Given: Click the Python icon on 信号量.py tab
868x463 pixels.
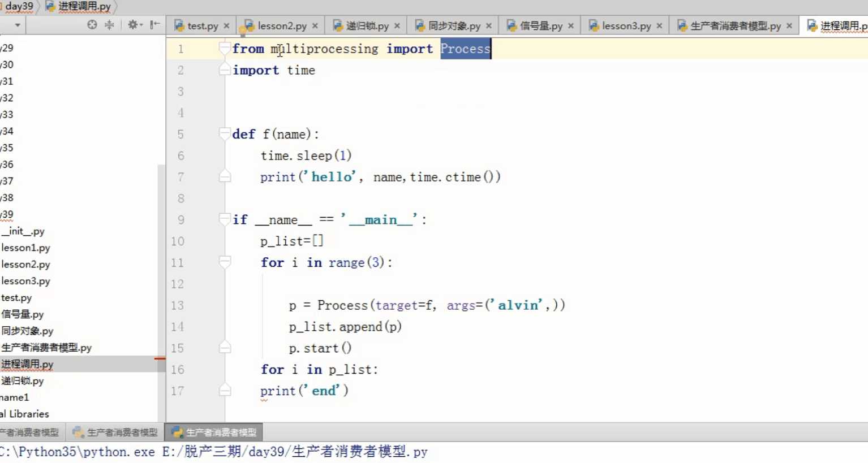Looking at the screenshot, I should pyautogui.click(x=512, y=25).
